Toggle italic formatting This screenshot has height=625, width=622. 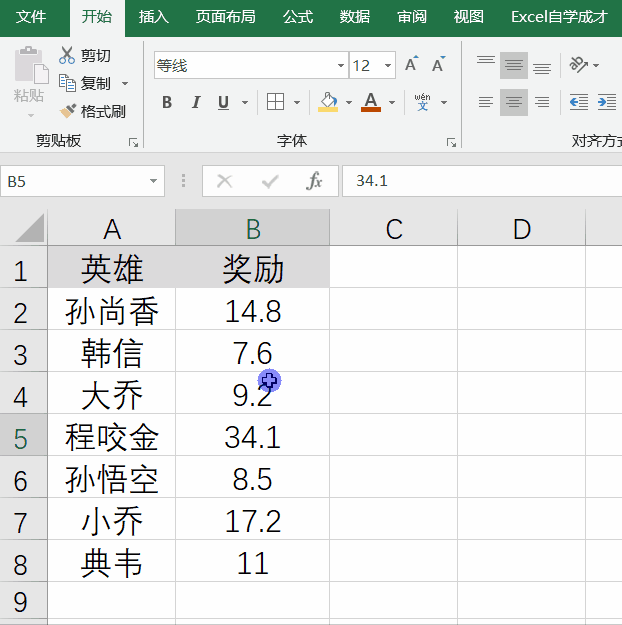tap(196, 102)
